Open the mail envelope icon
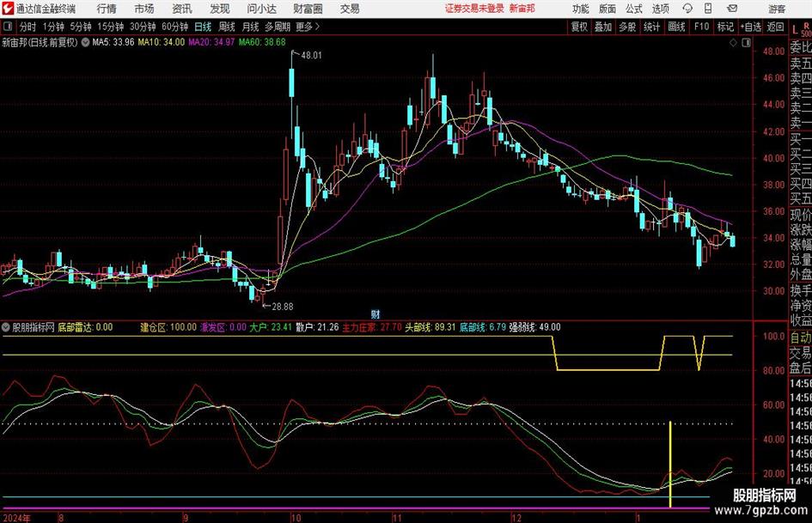This screenshot has width=812, height=523. 732,9
